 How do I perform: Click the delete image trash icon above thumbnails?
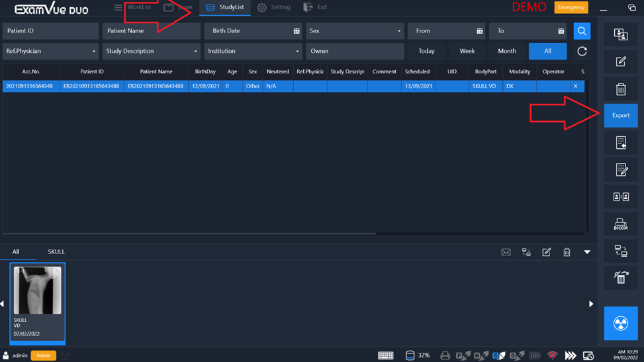pyautogui.click(x=567, y=252)
